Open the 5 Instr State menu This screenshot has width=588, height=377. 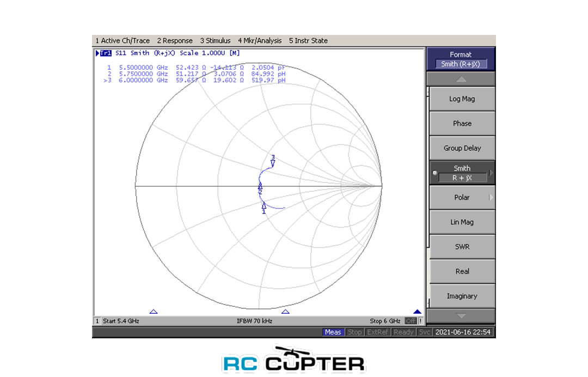tap(308, 40)
